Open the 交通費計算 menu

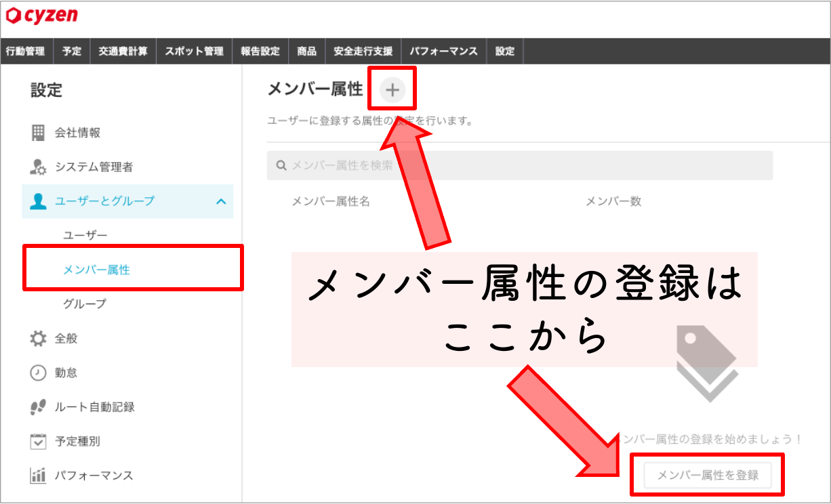[x=123, y=51]
